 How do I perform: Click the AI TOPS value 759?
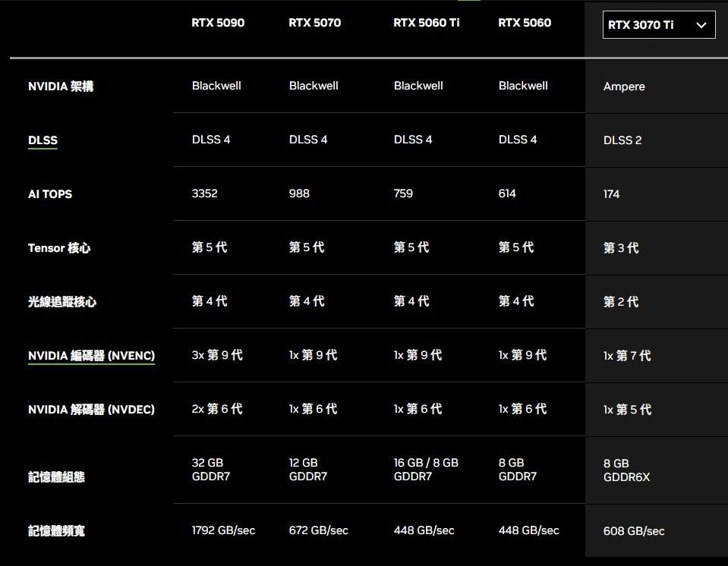click(x=403, y=193)
